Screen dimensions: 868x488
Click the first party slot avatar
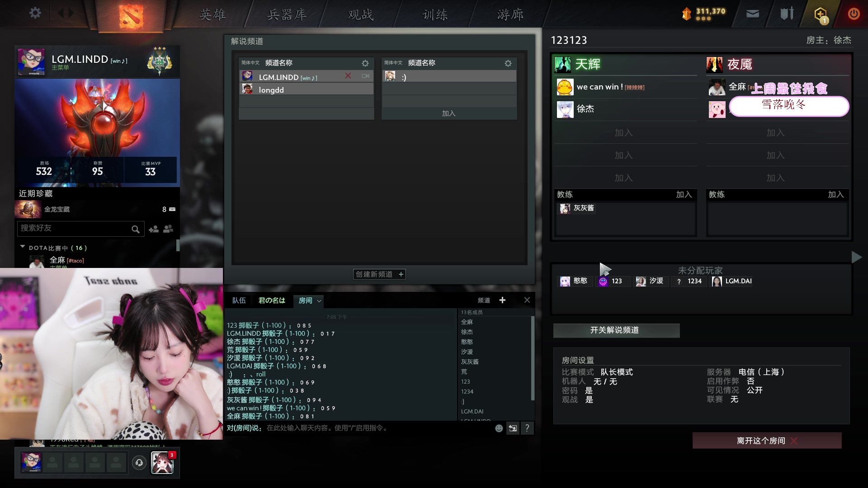tap(31, 463)
